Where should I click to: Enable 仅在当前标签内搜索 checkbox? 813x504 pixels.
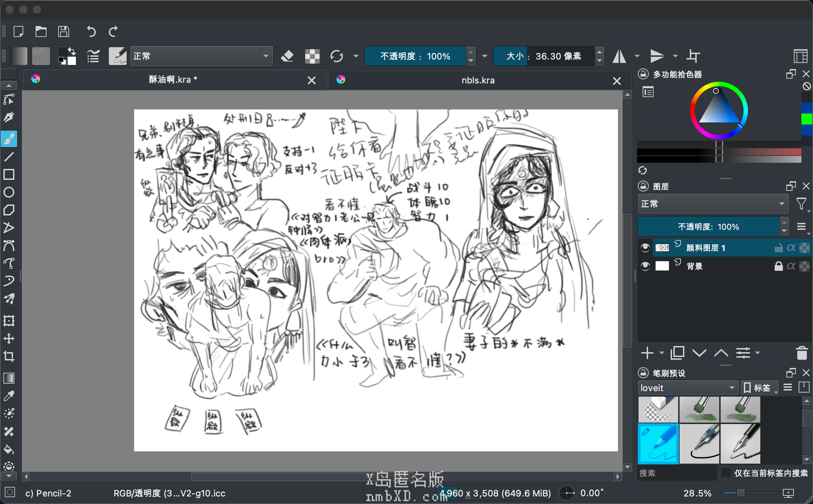pyautogui.click(x=726, y=473)
